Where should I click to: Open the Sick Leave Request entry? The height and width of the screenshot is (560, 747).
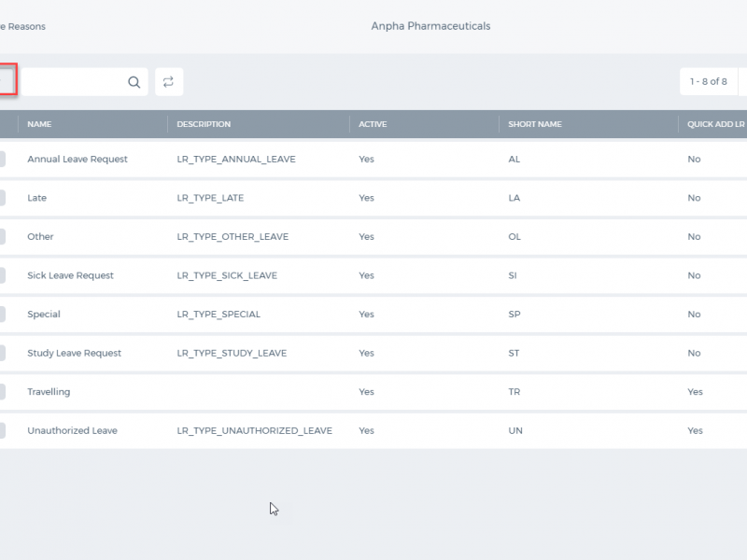pos(71,275)
